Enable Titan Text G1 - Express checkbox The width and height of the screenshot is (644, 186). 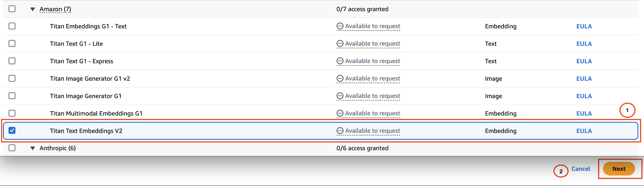12,61
